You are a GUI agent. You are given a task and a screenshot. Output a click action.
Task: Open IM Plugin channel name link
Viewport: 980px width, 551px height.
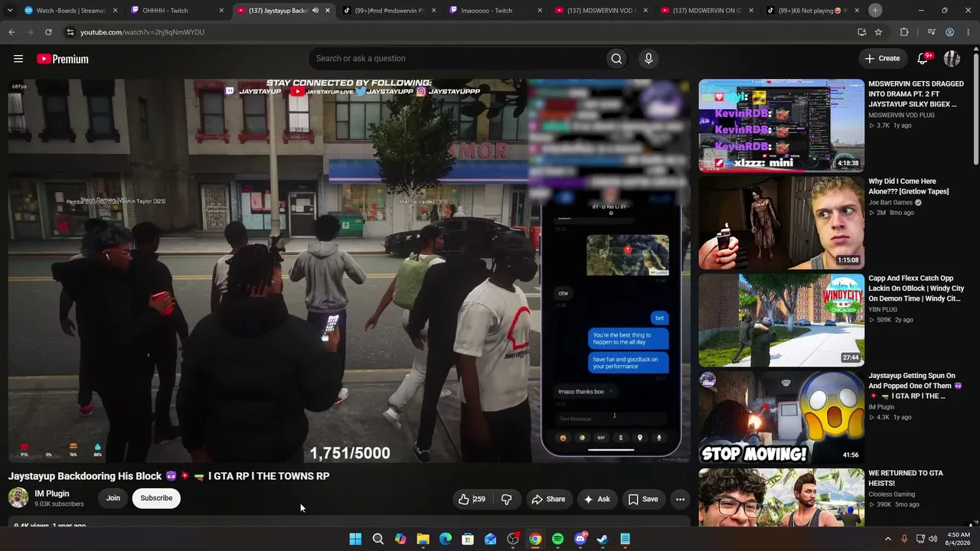52,494
